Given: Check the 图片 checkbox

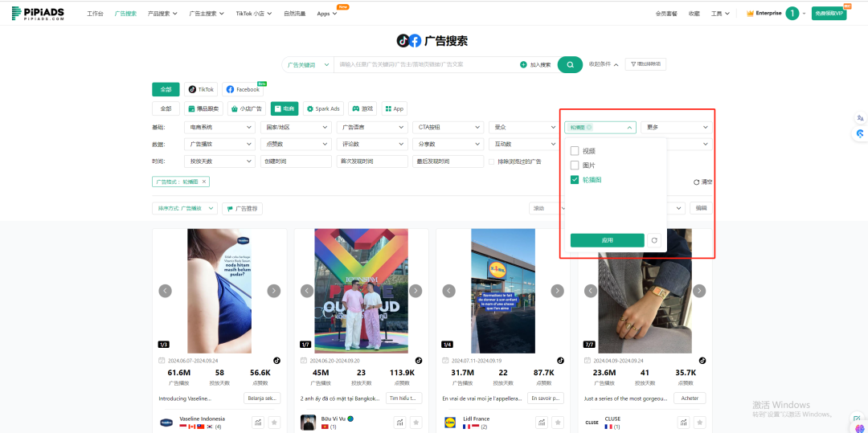Looking at the screenshot, I should [575, 165].
